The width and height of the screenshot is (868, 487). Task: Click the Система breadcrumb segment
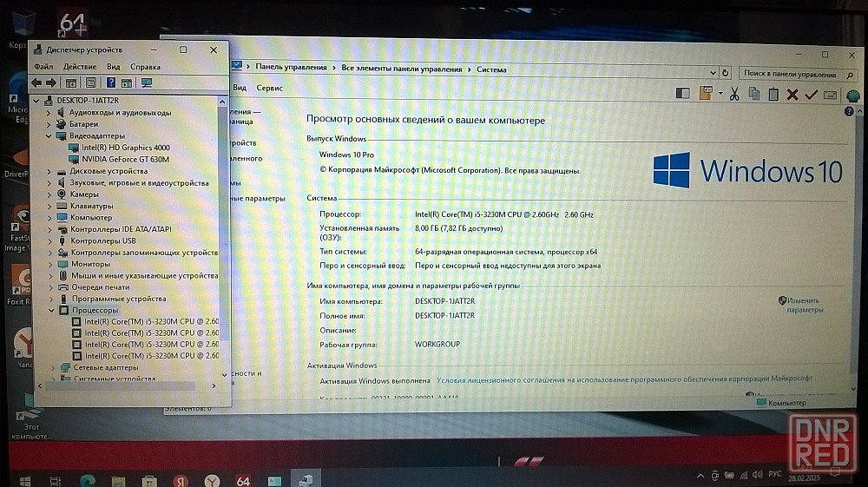pos(491,69)
